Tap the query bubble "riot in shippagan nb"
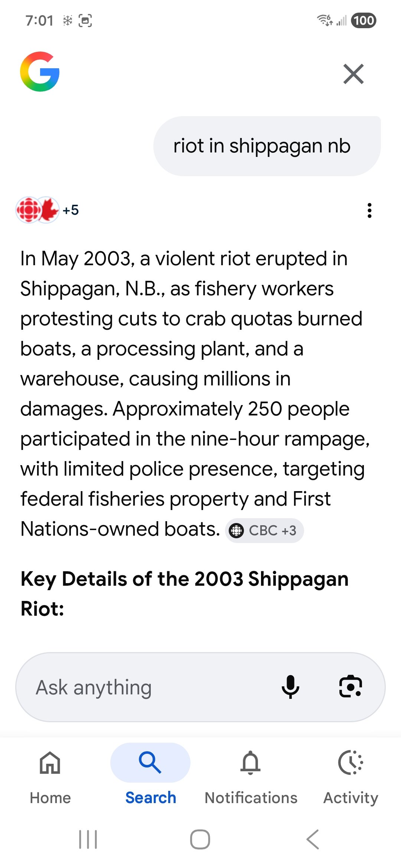 point(262,146)
